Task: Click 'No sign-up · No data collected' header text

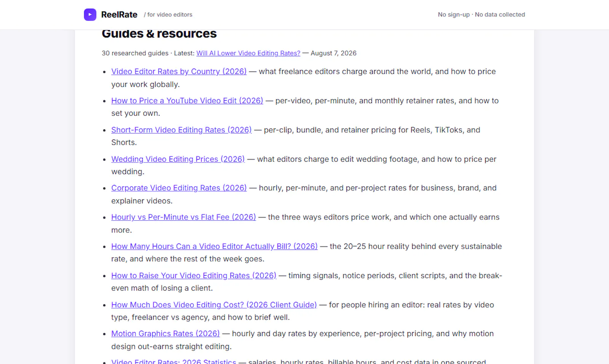Action: click(481, 14)
